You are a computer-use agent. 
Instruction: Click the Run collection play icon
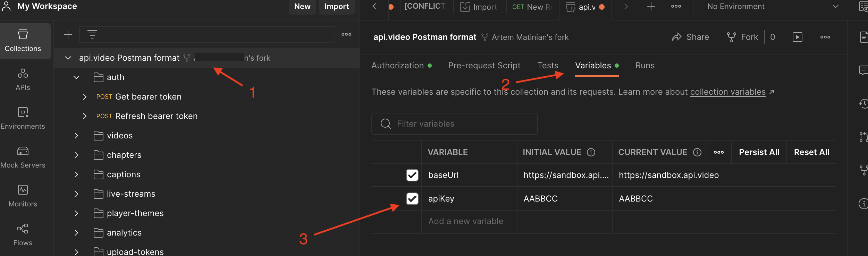point(798,37)
